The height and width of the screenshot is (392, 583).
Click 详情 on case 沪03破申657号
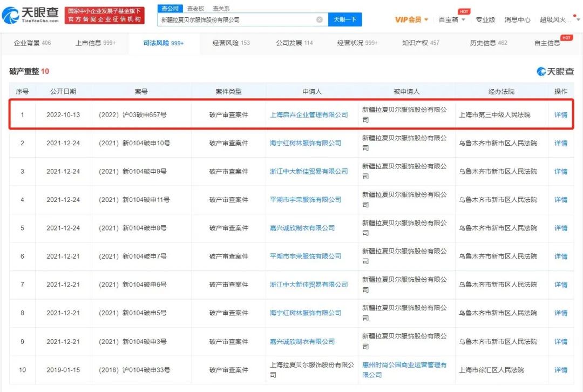coord(560,114)
